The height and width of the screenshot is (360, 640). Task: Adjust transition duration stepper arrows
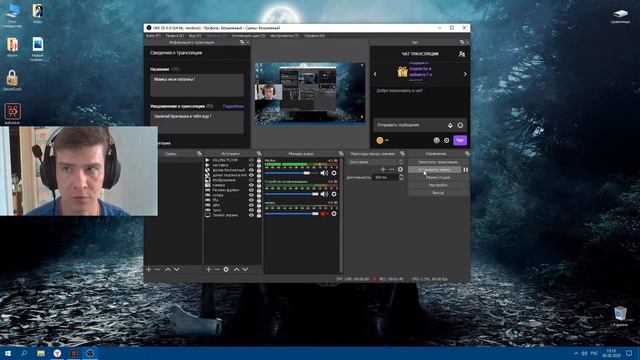pyautogui.click(x=401, y=177)
